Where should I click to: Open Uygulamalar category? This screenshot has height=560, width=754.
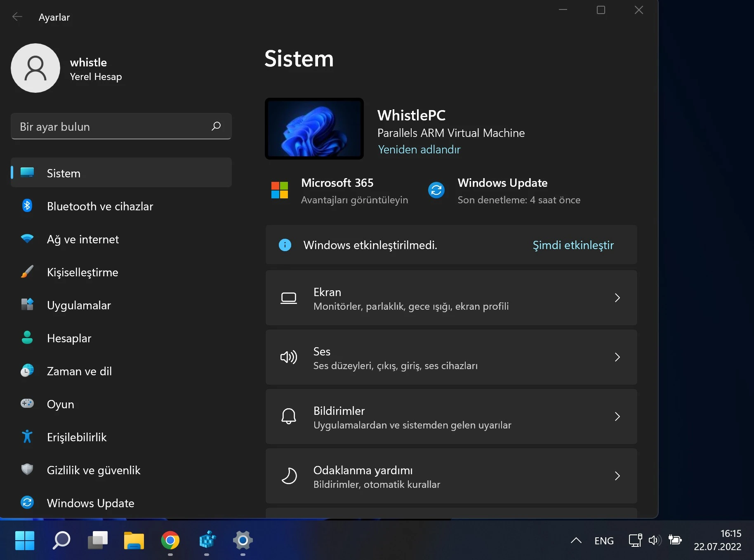(121, 305)
